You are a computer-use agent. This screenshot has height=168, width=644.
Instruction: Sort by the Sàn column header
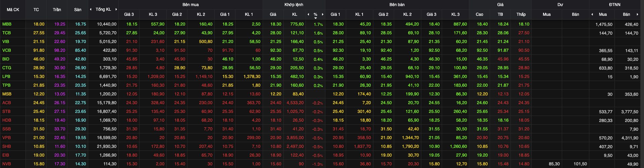[78, 10]
